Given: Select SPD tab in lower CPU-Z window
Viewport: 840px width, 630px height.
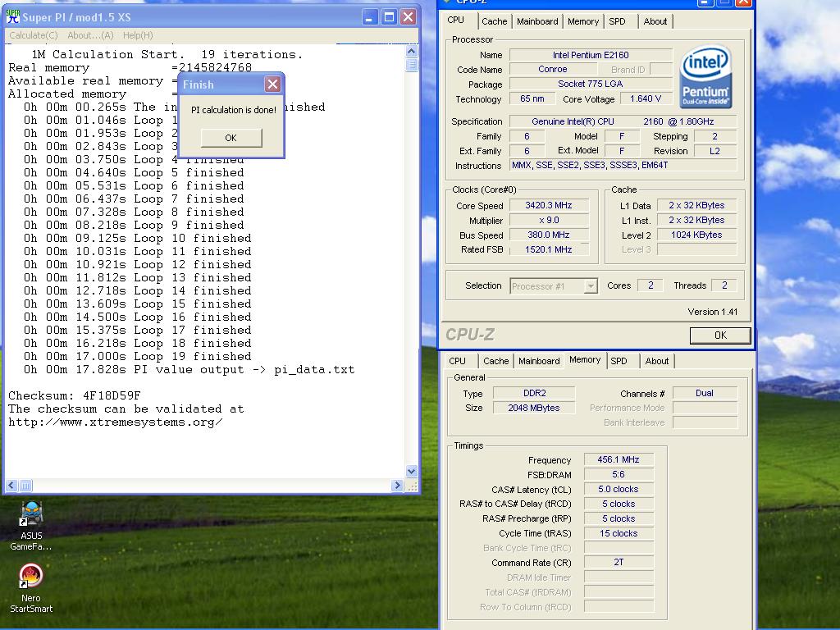Looking at the screenshot, I should 619,361.
